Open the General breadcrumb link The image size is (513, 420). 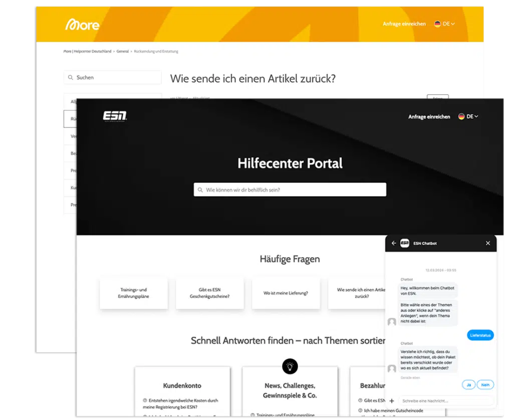coord(122,52)
